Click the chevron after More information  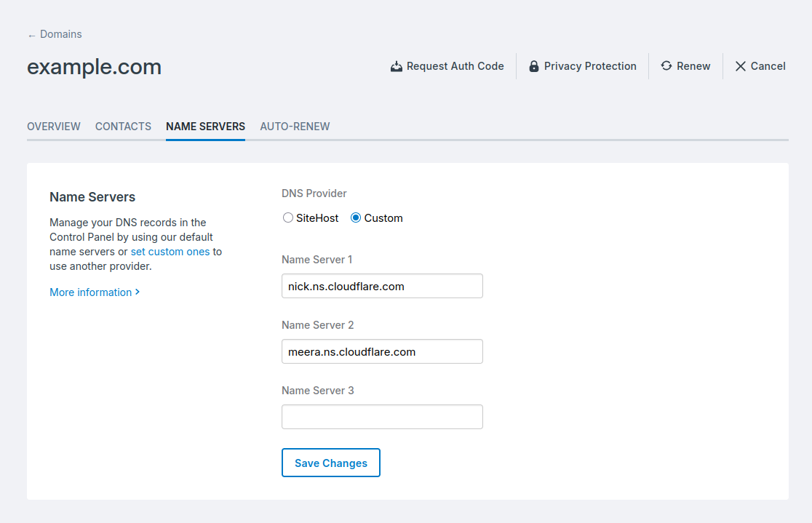tap(136, 292)
